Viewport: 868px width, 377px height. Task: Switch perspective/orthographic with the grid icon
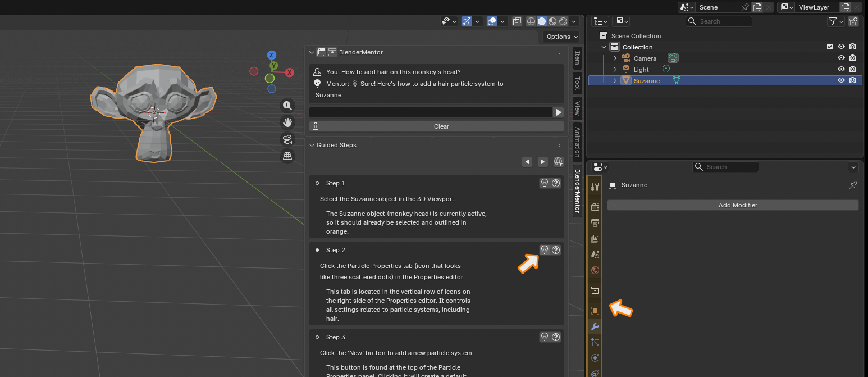click(x=287, y=156)
